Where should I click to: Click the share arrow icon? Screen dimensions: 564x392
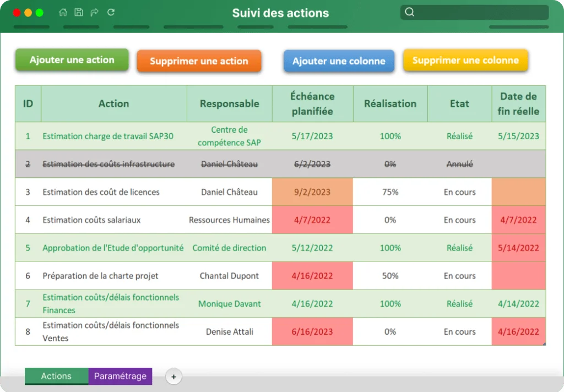click(x=95, y=12)
